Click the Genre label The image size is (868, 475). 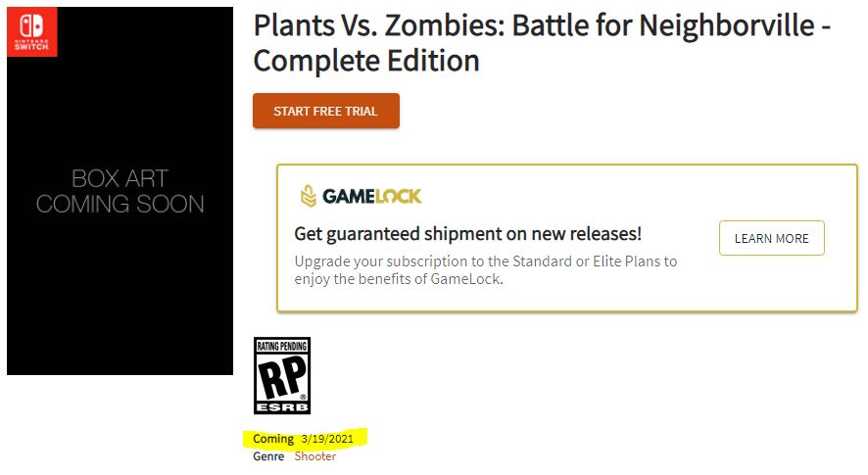tap(268, 456)
